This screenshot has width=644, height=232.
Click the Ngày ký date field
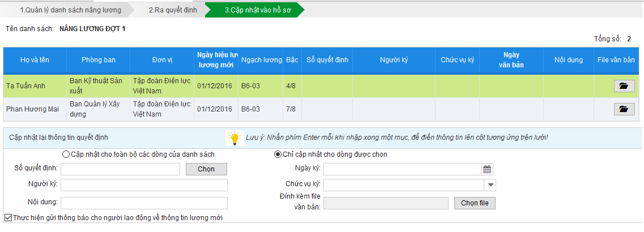click(403, 169)
